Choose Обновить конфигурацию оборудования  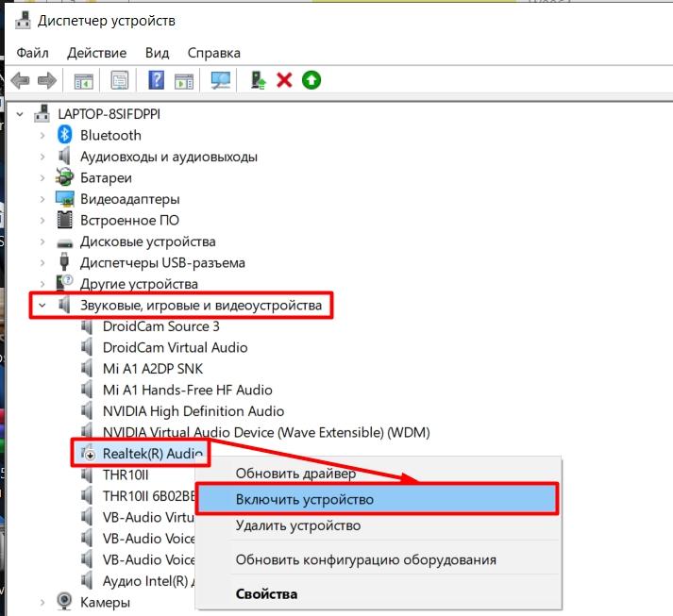(378, 559)
